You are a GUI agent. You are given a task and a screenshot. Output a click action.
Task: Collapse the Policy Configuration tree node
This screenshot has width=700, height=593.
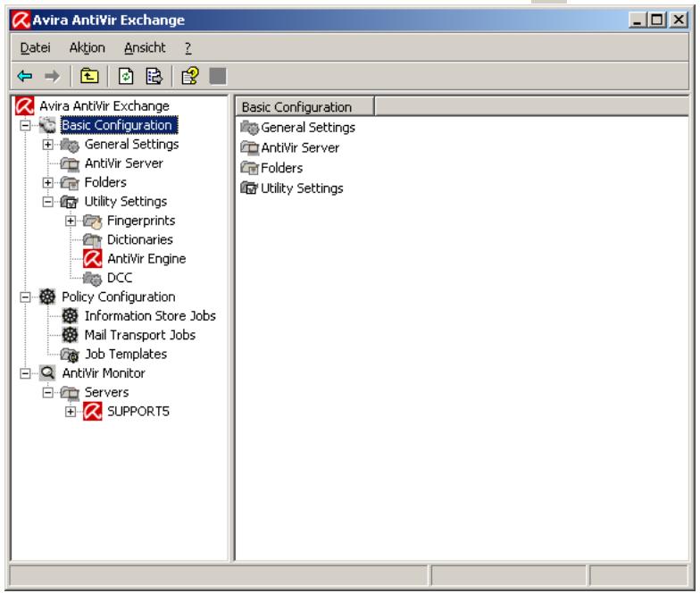click(x=25, y=296)
